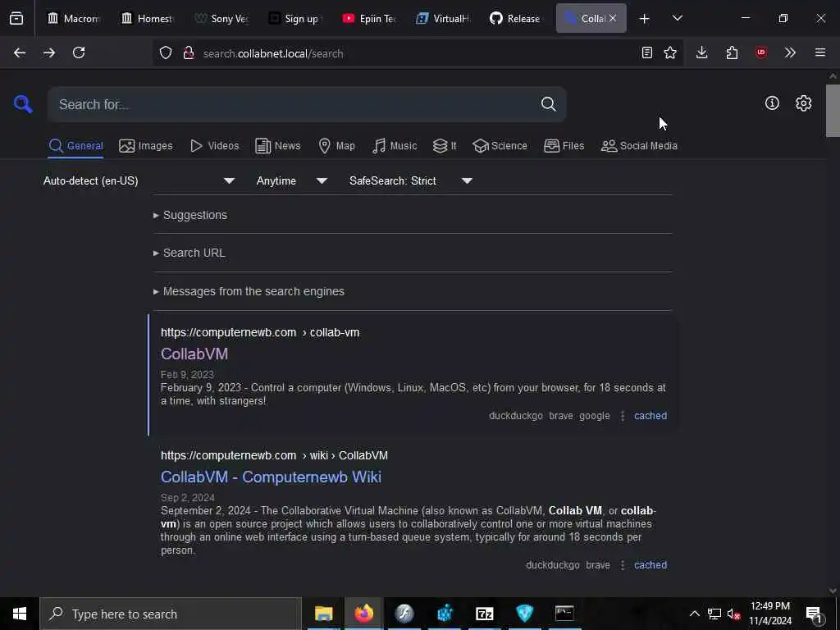Screen dimensions: 840x630
Task: Select the Music search category
Action: [x=395, y=146]
